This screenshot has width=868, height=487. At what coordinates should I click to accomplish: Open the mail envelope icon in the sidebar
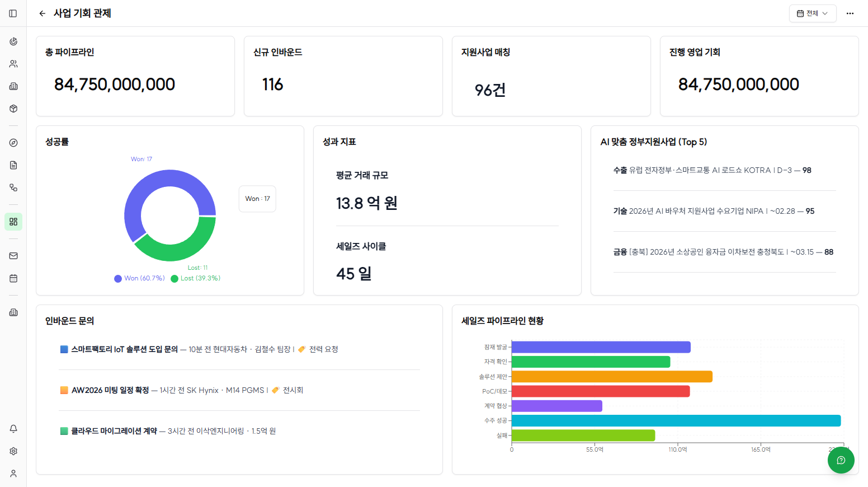(13, 255)
